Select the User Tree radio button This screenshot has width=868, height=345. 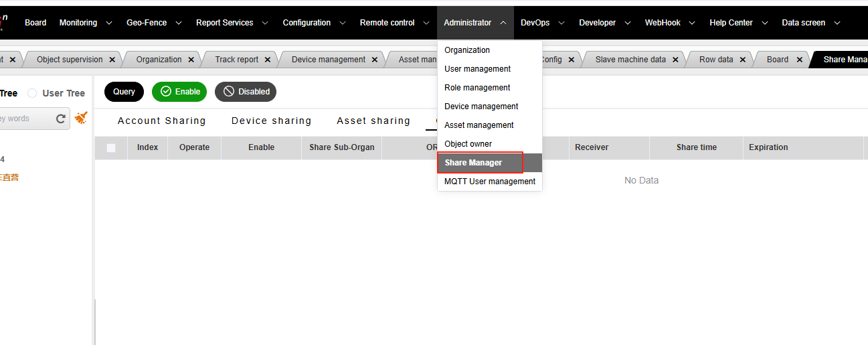[32, 93]
